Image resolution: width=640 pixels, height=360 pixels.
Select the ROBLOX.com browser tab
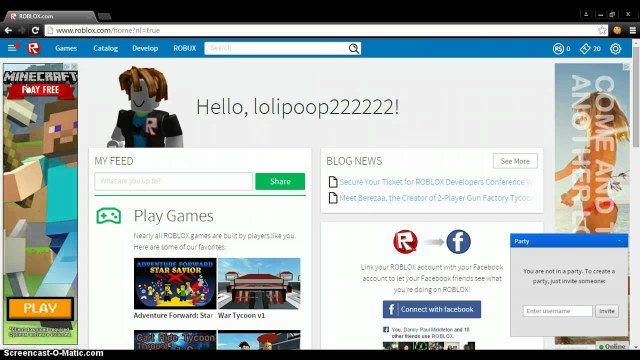(50, 16)
